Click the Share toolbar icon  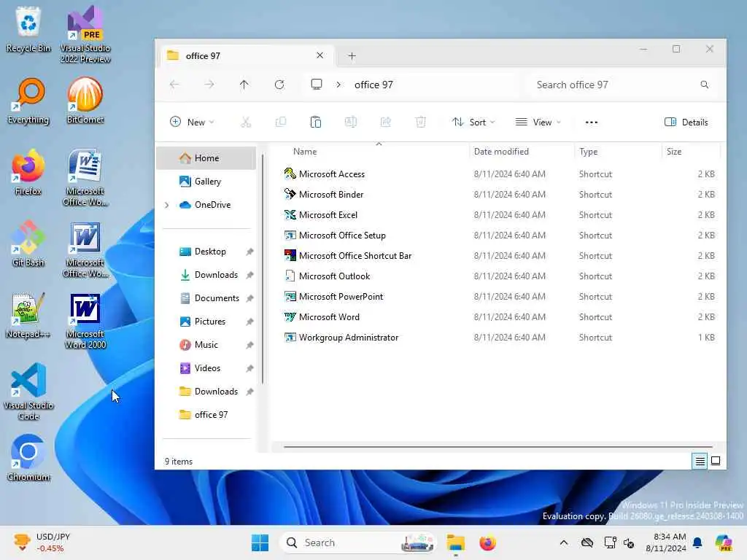pyautogui.click(x=385, y=122)
